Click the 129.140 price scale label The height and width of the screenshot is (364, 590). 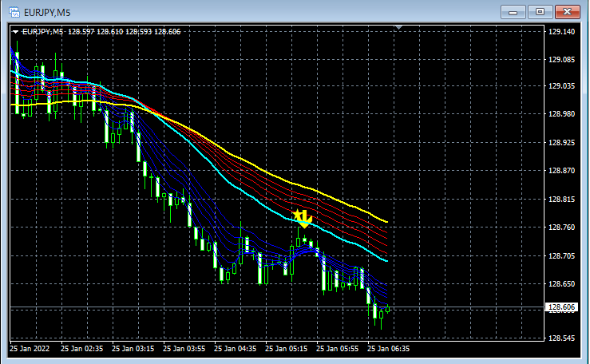point(561,32)
